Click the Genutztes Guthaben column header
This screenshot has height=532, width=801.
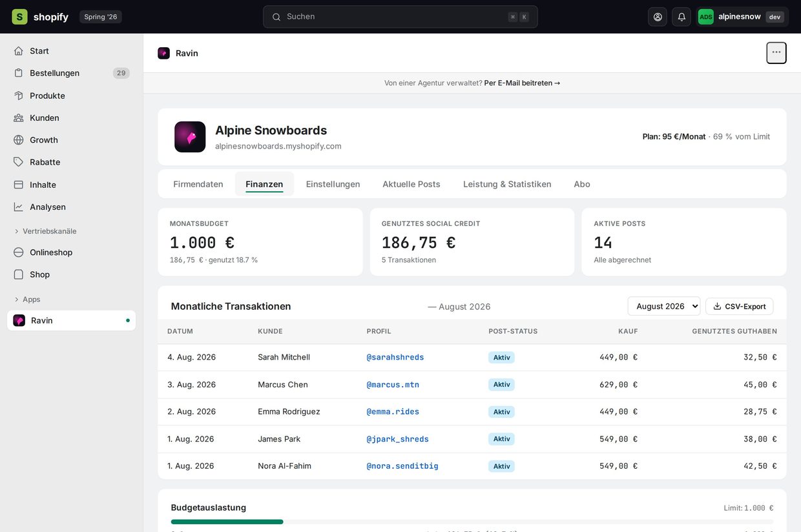coord(734,331)
